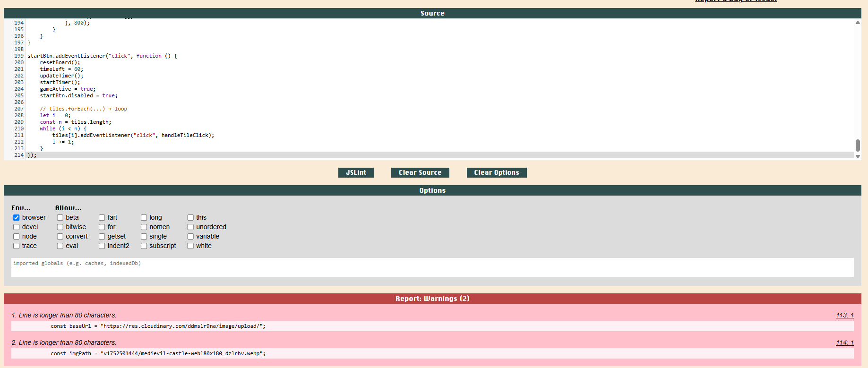Toggle the trace checkbox
Viewport: 868px width, 368px height.
click(17, 246)
